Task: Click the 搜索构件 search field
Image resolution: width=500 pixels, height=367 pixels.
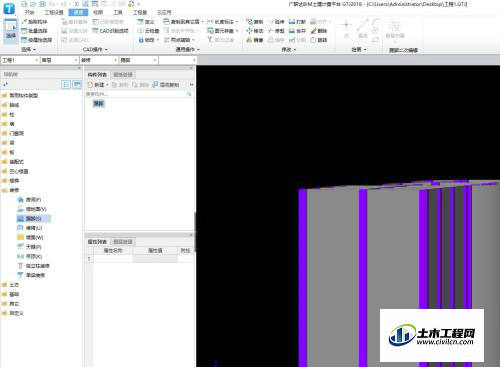Action: click(x=139, y=94)
